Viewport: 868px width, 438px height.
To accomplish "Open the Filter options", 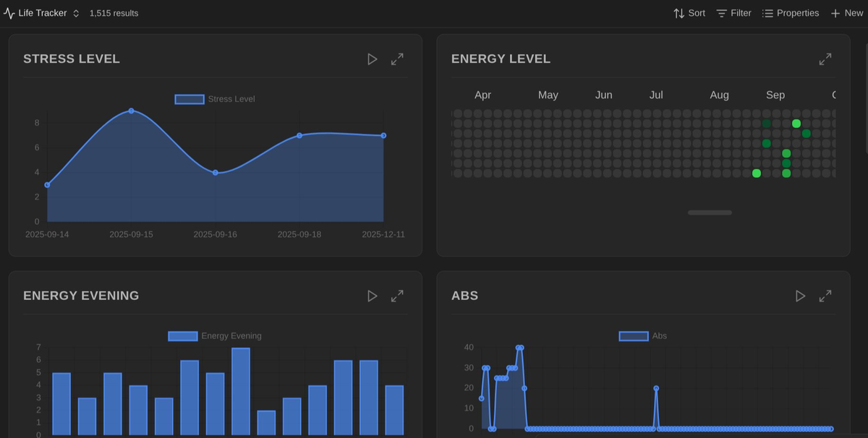I will point(733,12).
